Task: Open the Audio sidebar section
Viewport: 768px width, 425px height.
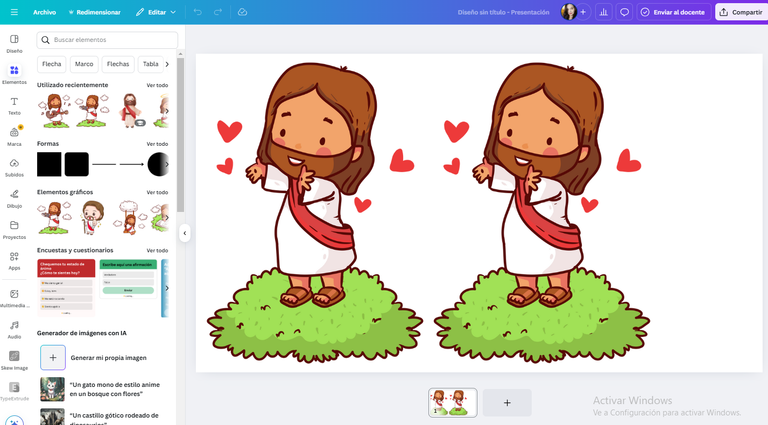Action: (14, 330)
